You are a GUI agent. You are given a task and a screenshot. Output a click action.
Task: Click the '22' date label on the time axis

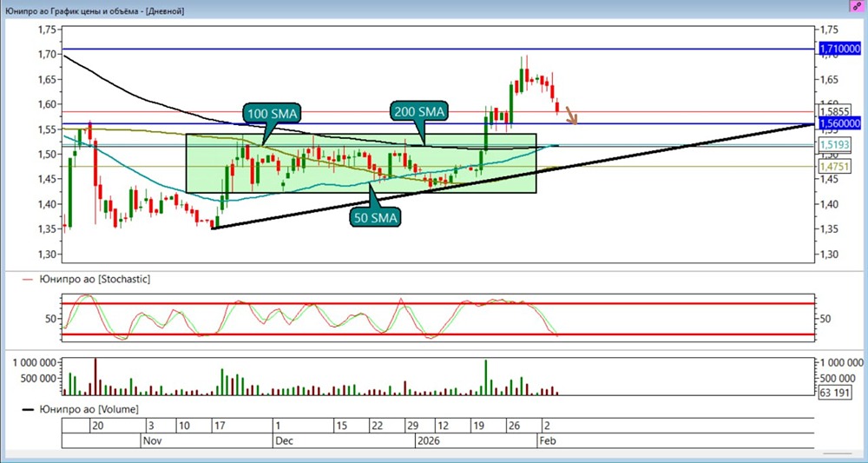[378, 426]
